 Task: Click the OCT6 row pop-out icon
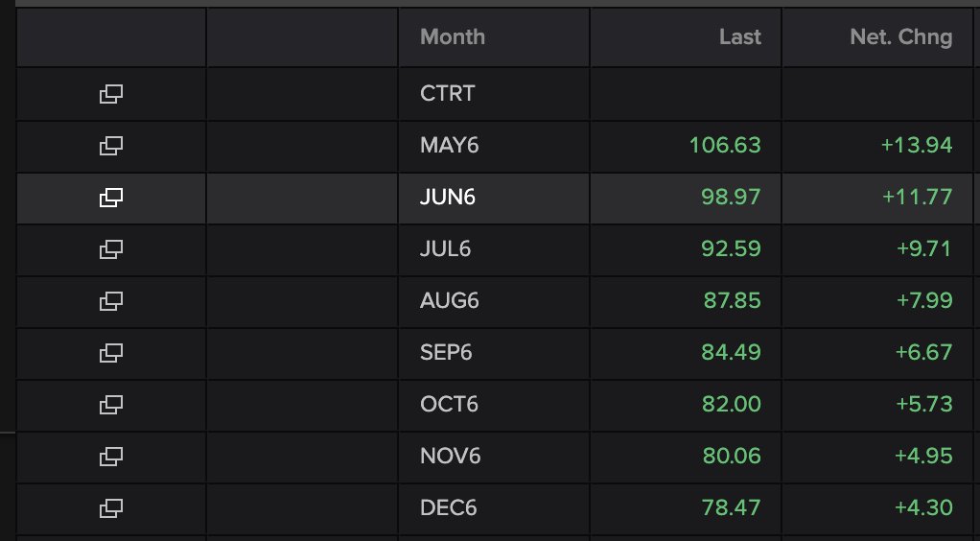point(110,406)
